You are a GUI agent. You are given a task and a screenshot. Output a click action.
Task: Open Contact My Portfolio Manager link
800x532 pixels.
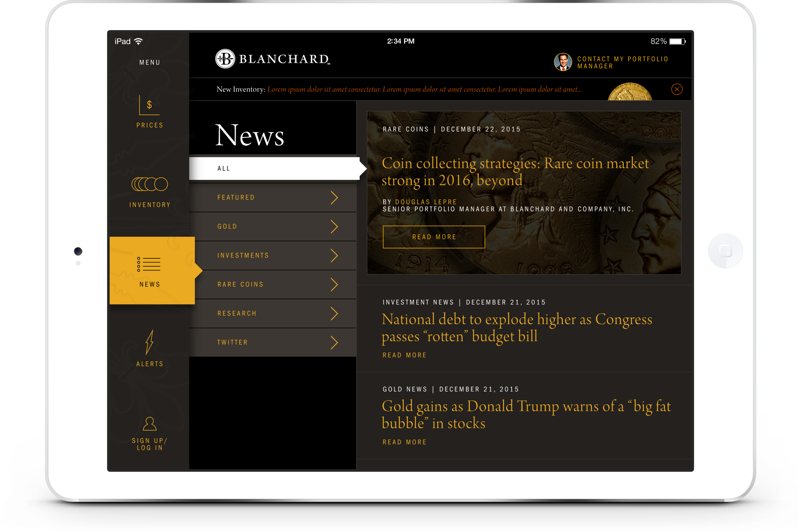(623, 62)
